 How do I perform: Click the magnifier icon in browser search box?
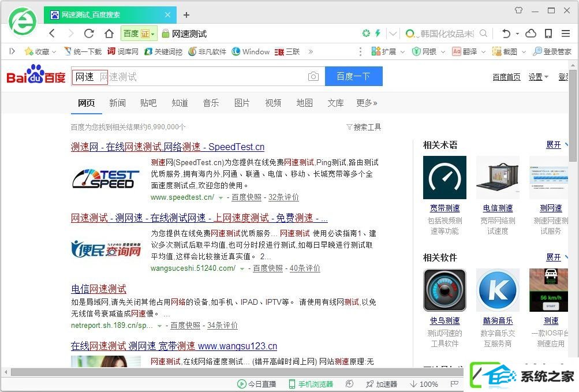(483, 33)
